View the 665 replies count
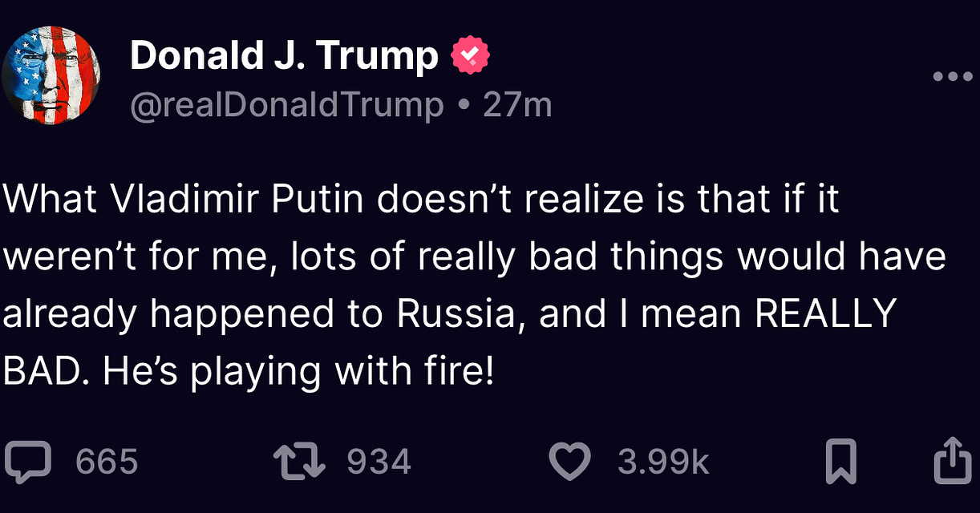Viewport: 980px width, 513px height. coord(107,463)
